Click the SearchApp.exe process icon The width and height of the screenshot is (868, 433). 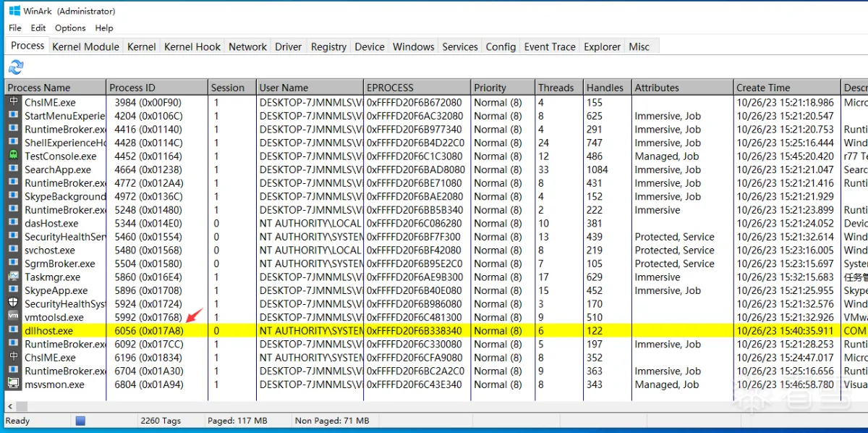(x=13, y=169)
